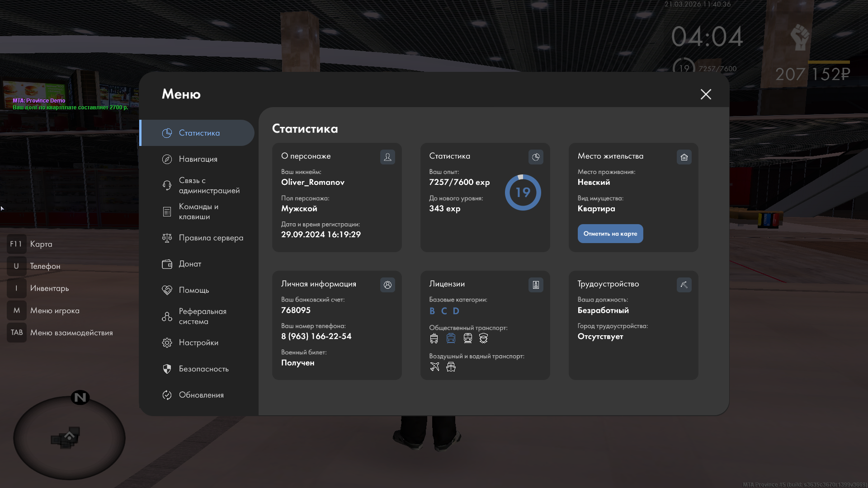Click the level 19 circular progress ring
Image resolution: width=868 pixels, height=488 pixels.
pos(523,192)
